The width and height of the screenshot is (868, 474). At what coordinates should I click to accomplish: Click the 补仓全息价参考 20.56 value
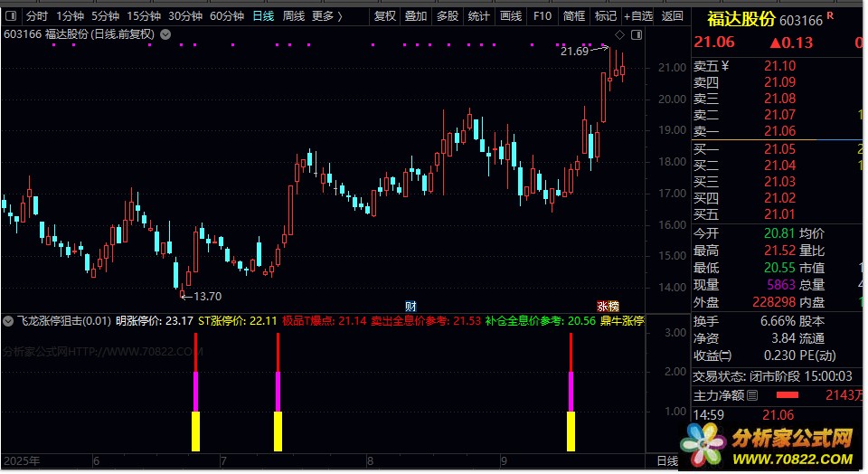[x=541, y=320]
